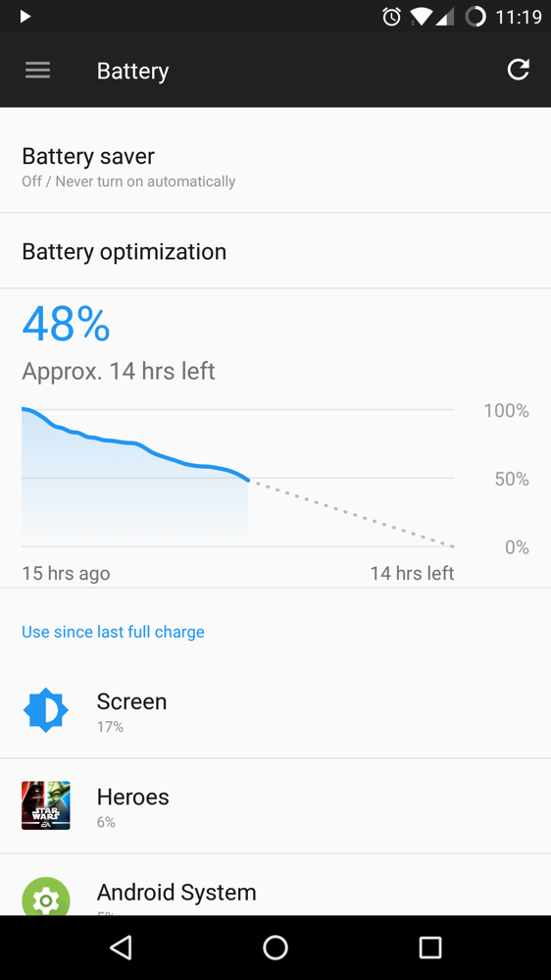Image resolution: width=551 pixels, height=980 pixels.
Task: Tap the alarm clock status icon
Action: pyautogui.click(x=392, y=17)
